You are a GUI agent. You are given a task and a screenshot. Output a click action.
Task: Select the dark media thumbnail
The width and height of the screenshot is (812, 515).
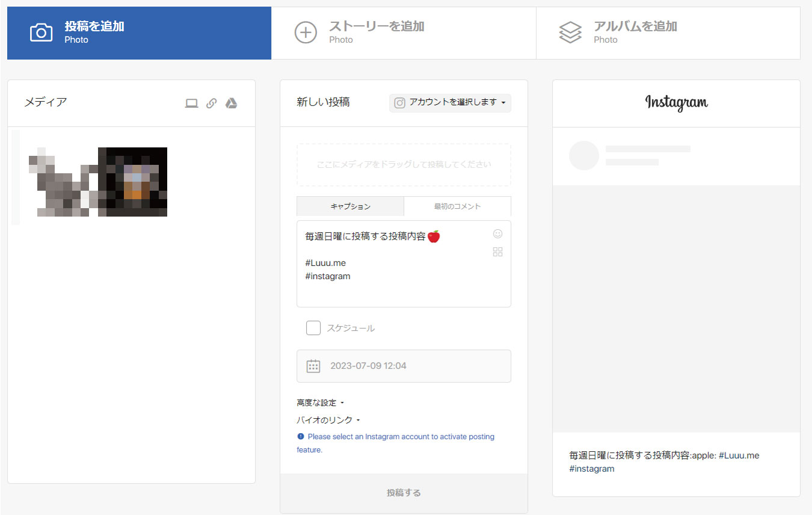133,182
